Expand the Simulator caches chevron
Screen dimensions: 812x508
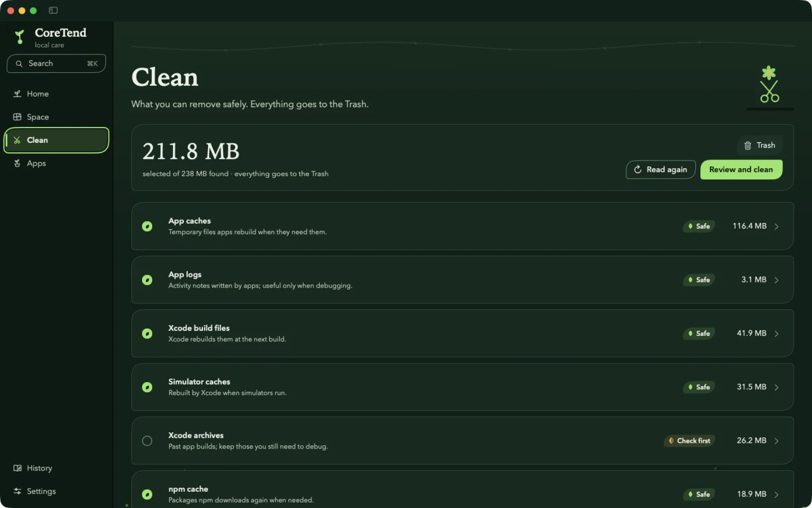point(776,387)
